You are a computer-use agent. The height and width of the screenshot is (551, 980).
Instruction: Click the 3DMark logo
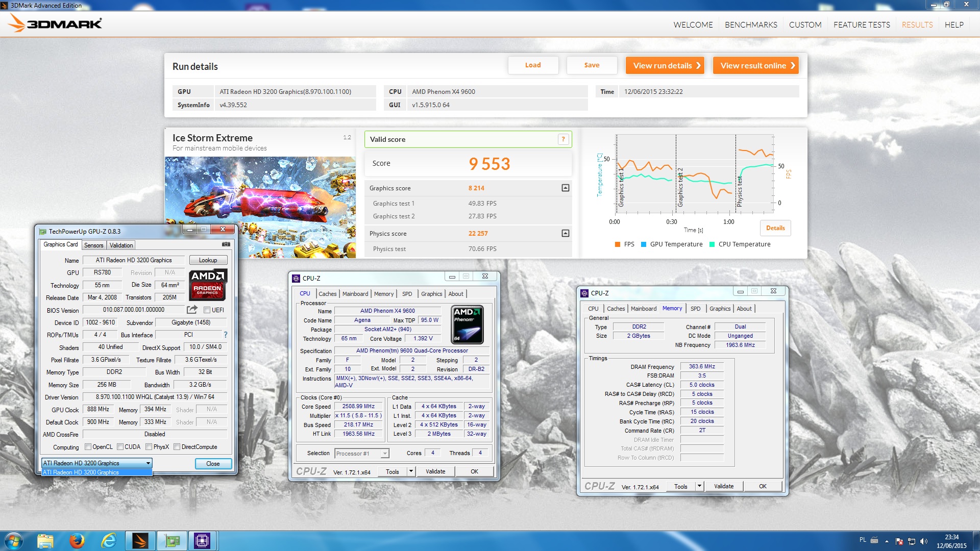[x=55, y=23]
